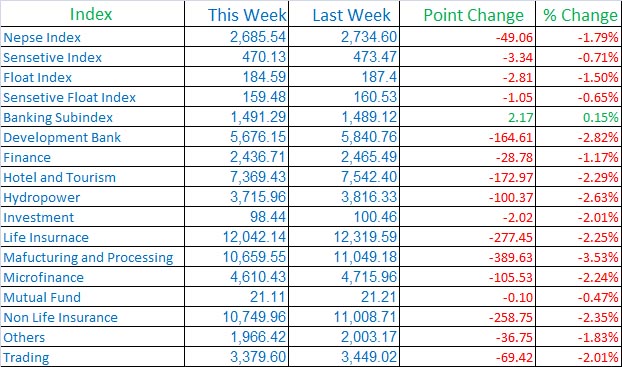Click the Mafucturing and Processing label
This screenshot has height=367, width=622.
88,257
